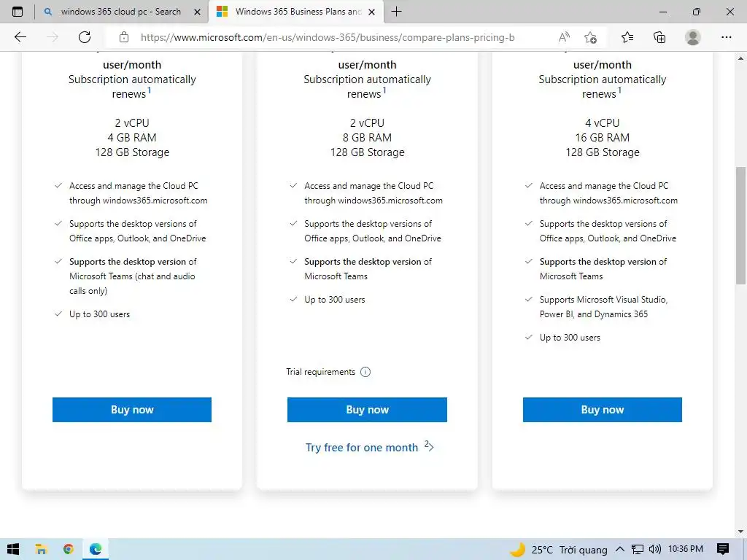Select the Windows 365 Business Plans tab

tap(295, 12)
